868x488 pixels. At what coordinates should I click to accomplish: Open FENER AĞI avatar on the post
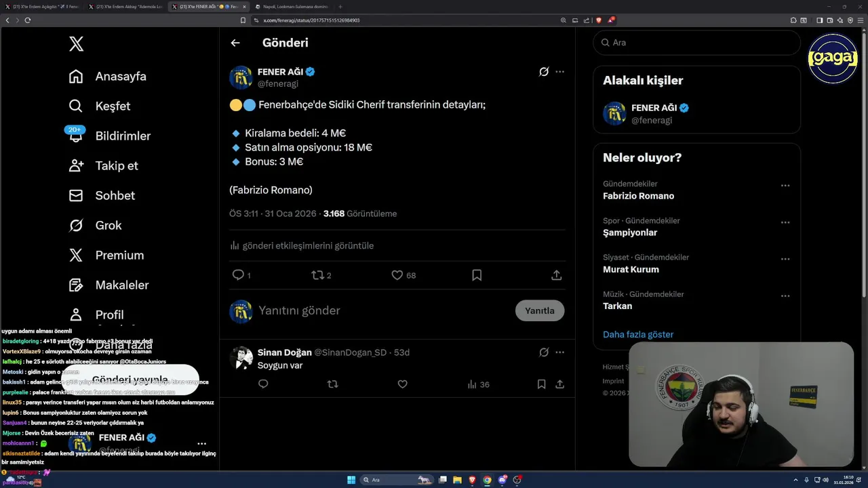(x=241, y=77)
